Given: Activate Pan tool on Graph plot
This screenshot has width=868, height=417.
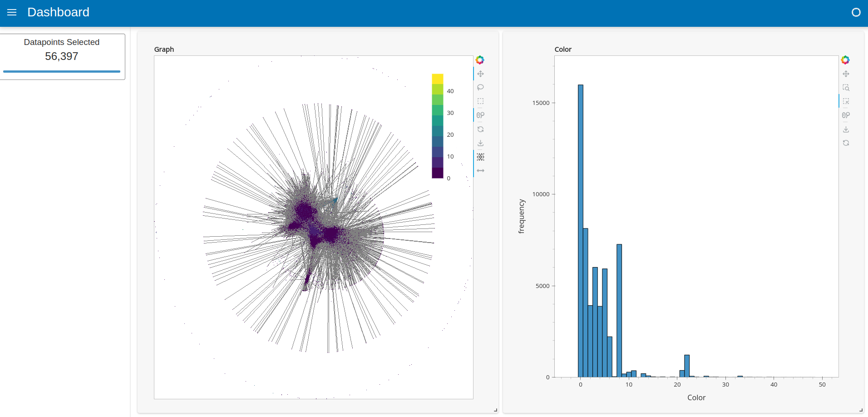Looking at the screenshot, I should (480, 74).
